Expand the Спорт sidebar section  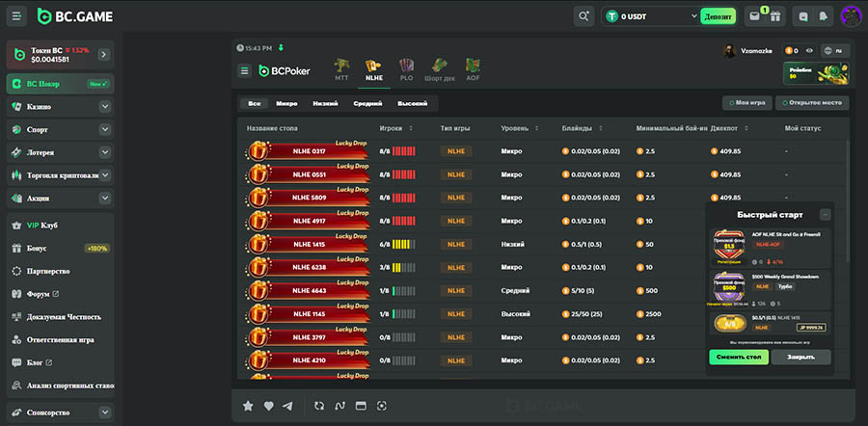104,129
